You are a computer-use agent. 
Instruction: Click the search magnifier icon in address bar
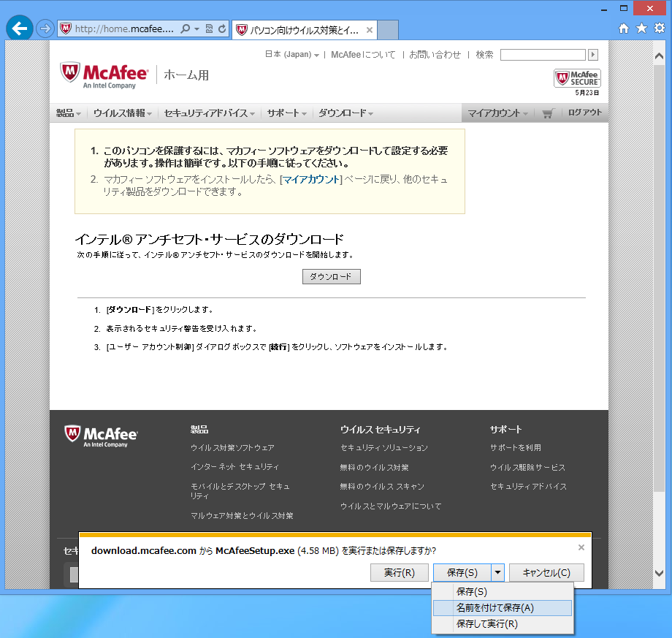185,29
